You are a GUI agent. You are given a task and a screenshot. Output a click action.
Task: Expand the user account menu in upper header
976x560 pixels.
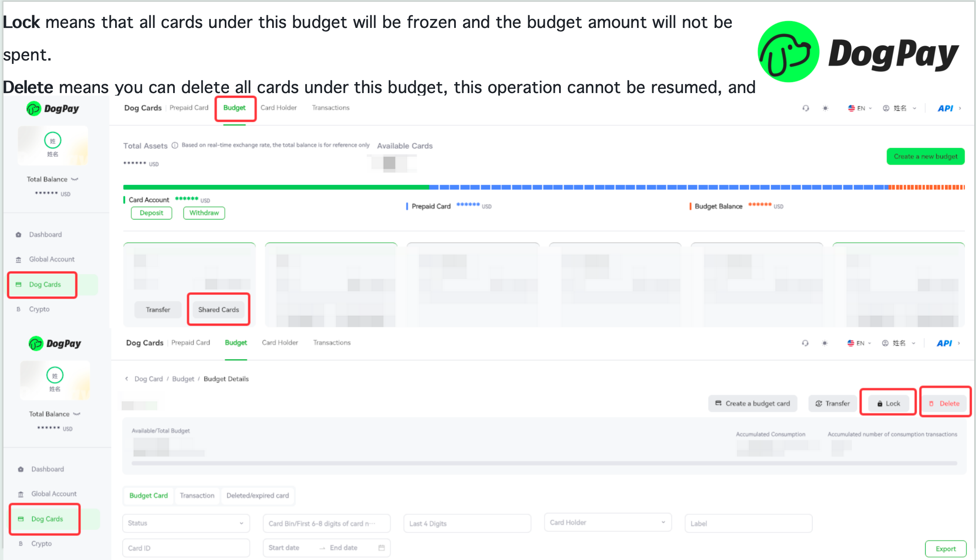click(900, 108)
